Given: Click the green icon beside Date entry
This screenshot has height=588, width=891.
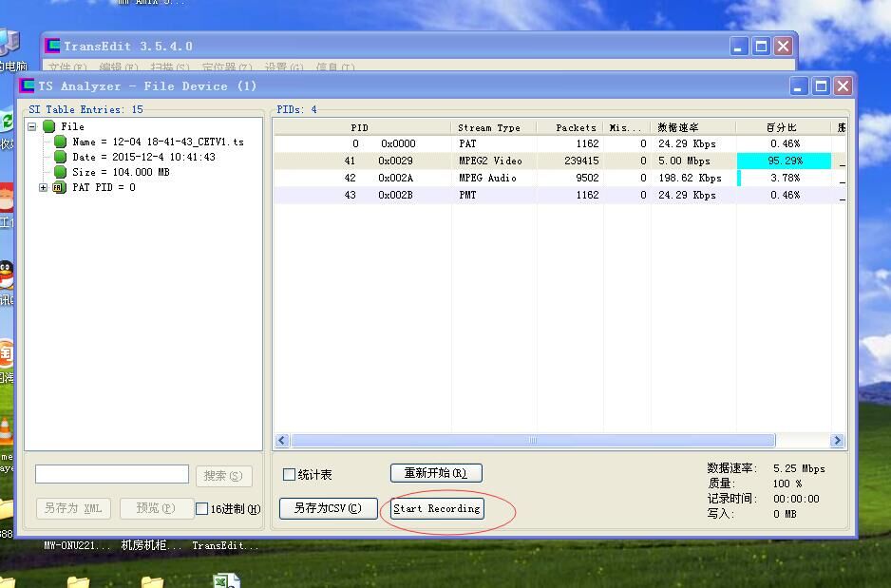Looking at the screenshot, I should pos(60,157).
